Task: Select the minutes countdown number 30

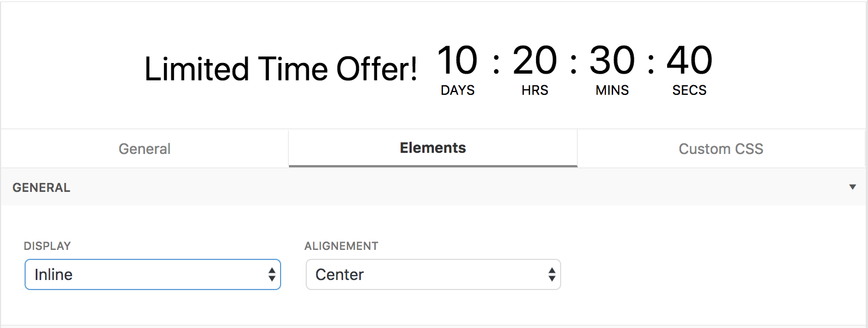Action: click(612, 60)
